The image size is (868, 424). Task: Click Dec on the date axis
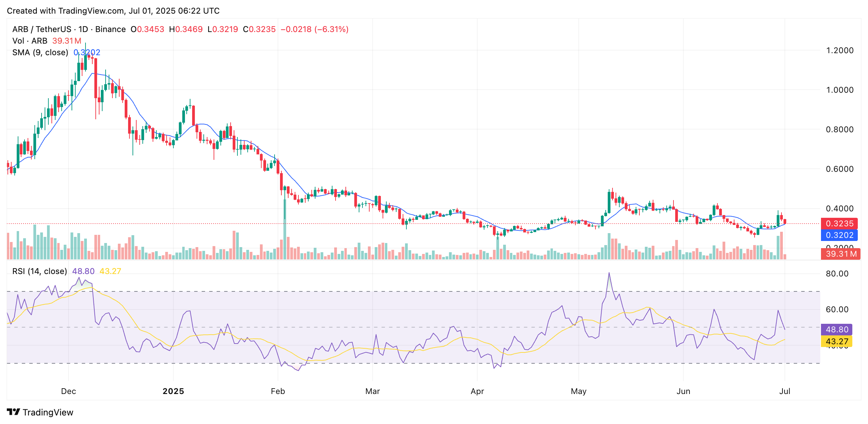click(x=68, y=391)
